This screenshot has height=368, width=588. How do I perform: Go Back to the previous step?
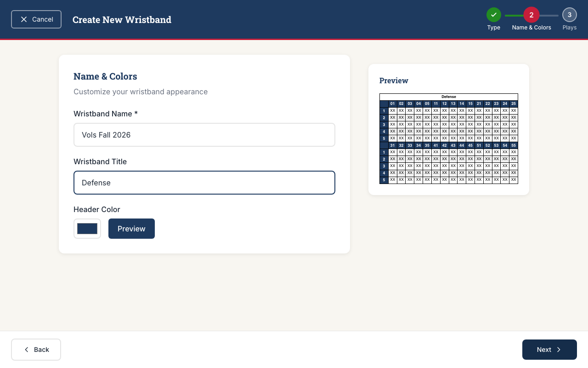pyautogui.click(x=36, y=350)
